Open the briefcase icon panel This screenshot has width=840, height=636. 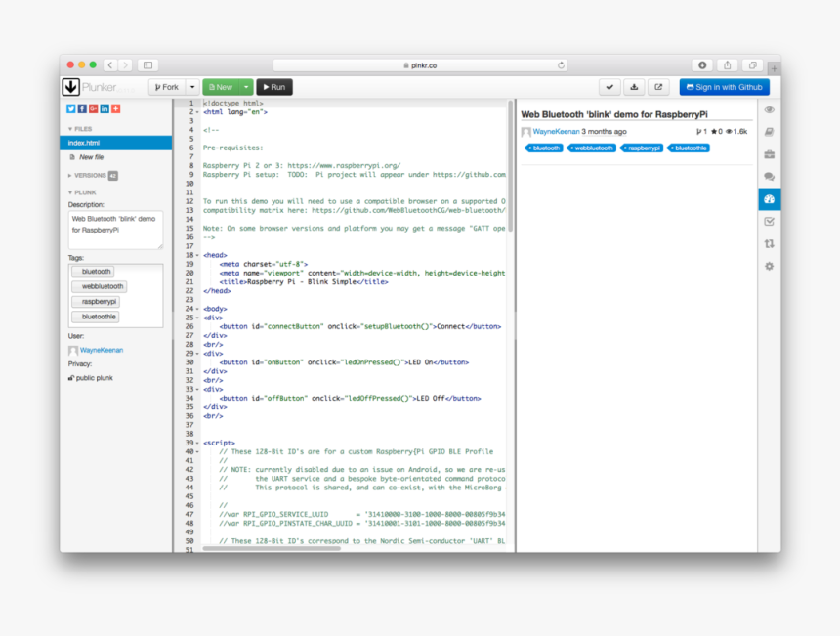tap(770, 154)
